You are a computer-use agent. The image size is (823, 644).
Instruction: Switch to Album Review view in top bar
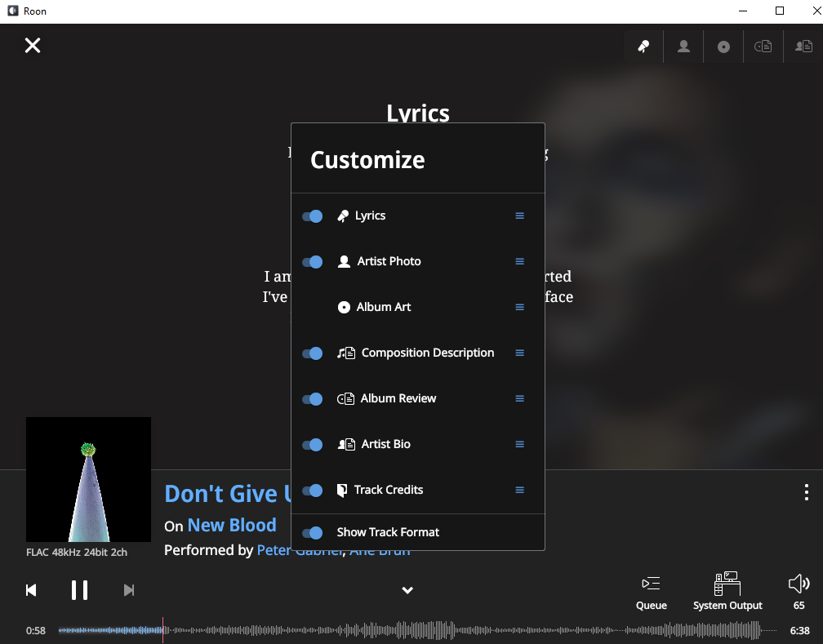tap(763, 47)
